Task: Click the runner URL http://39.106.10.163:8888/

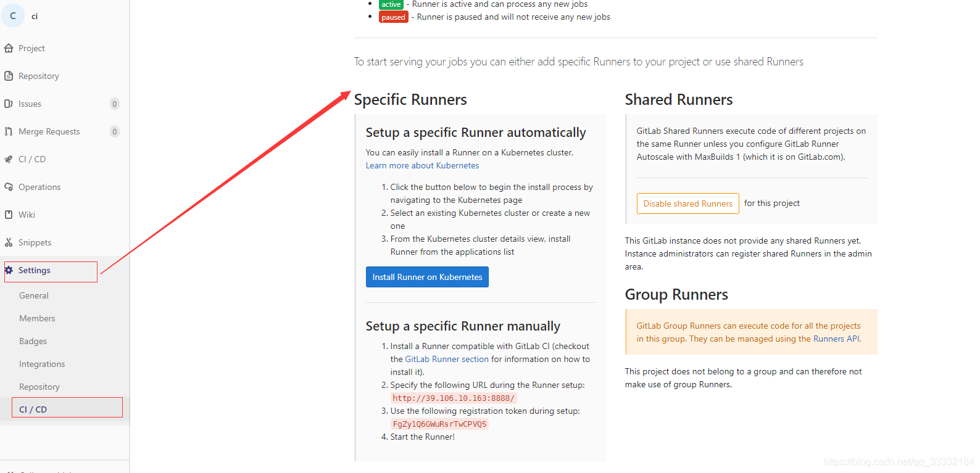Action: 454,398
